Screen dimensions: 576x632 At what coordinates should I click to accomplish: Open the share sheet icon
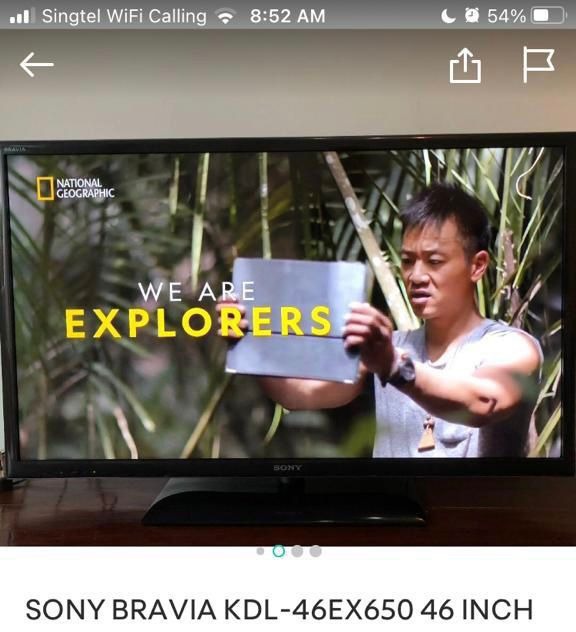pos(465,66)
